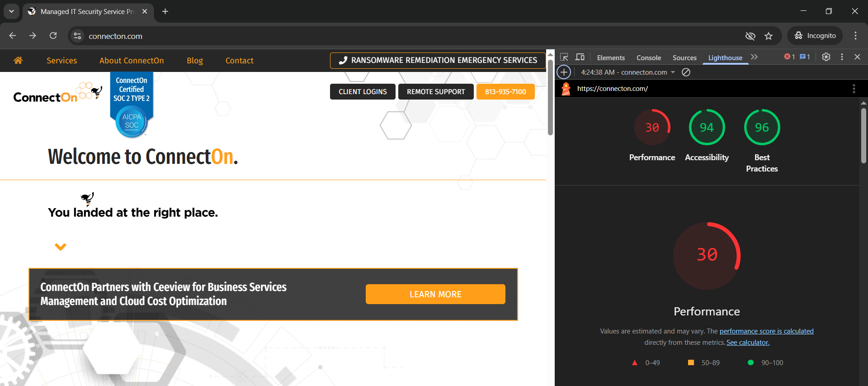Activate the DevTools inspect element picker
Screen dimensions: 868x386
[x=564, y=57]
